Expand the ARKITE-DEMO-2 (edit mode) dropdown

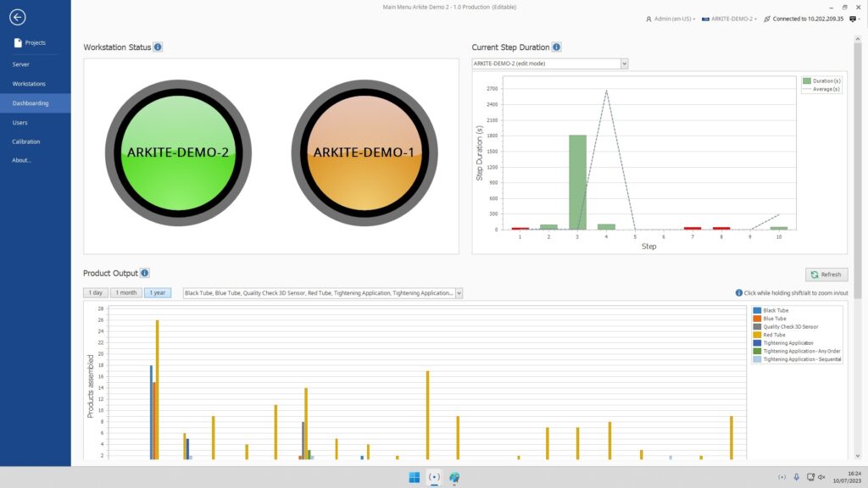(x=624, y=64)
